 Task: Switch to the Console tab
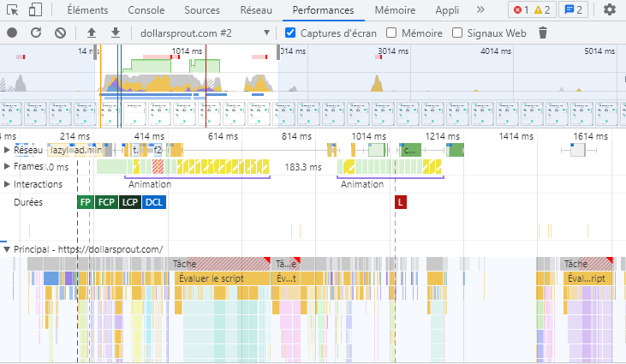point(146,10)
